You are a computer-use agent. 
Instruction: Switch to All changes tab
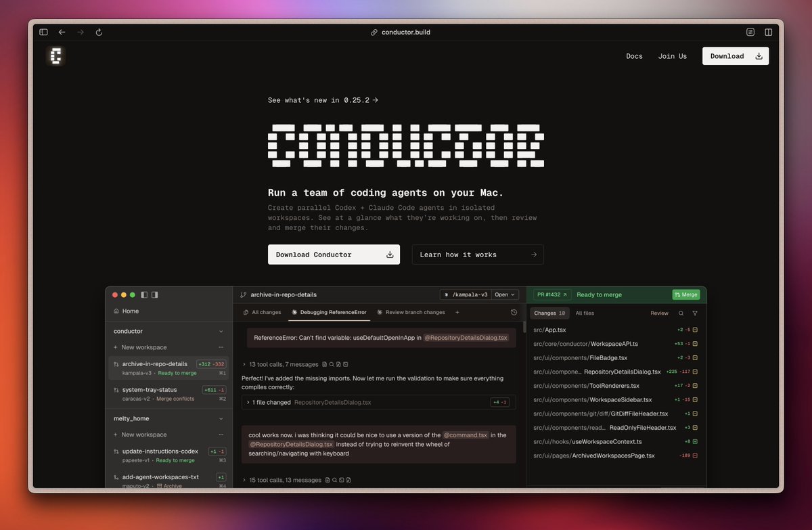click(262, 313)
